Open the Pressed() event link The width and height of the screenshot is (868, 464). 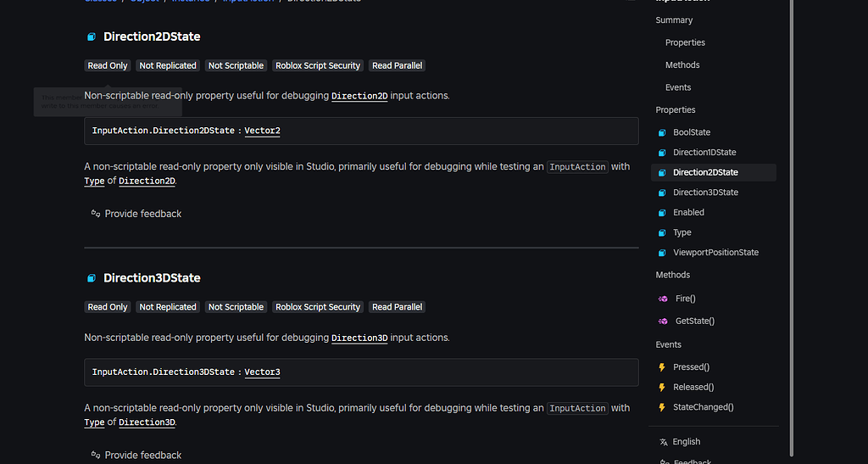[691, 367]
